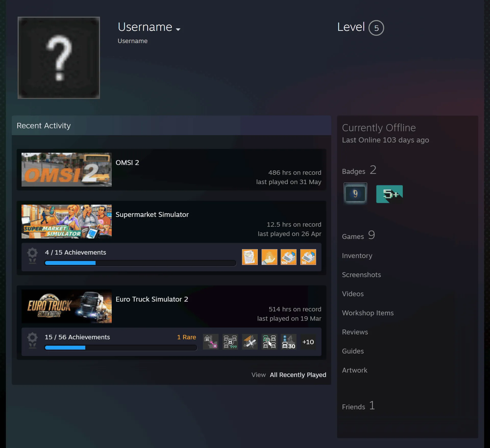Click the Recent Activity header
Viewport: 490px width, 448px height.
click(x=171, y=125)
